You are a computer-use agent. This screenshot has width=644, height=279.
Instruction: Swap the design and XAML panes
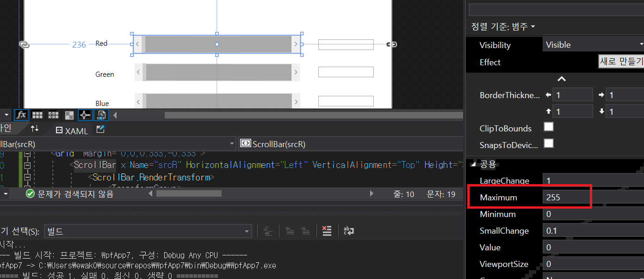(x=35, y=128)
